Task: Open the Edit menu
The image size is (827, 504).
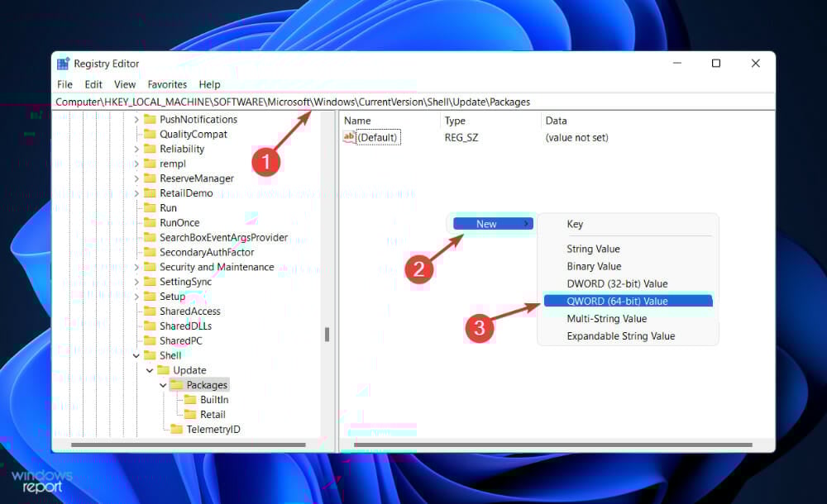Action: (x=93, y=84)
